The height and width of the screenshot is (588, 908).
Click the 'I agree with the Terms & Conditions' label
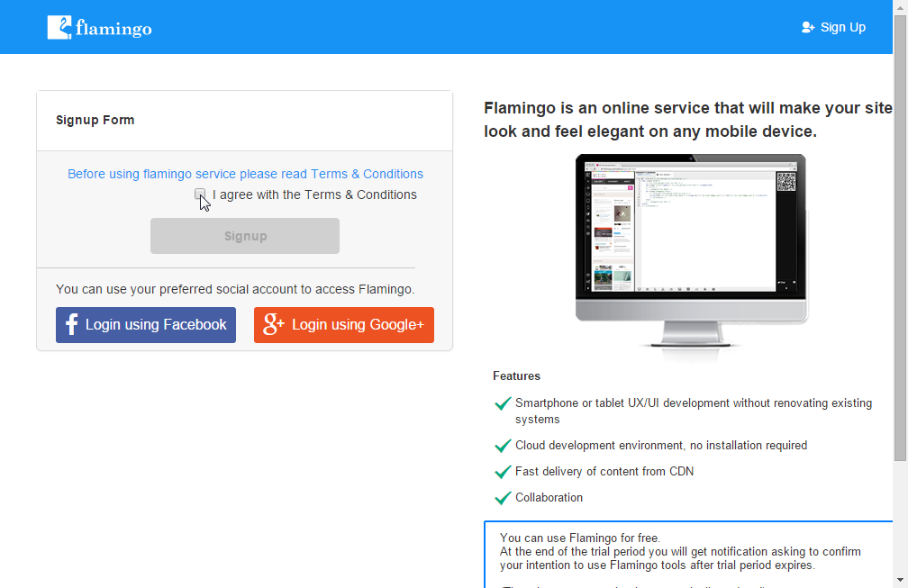pyautogui.click(x=314, y=195)
